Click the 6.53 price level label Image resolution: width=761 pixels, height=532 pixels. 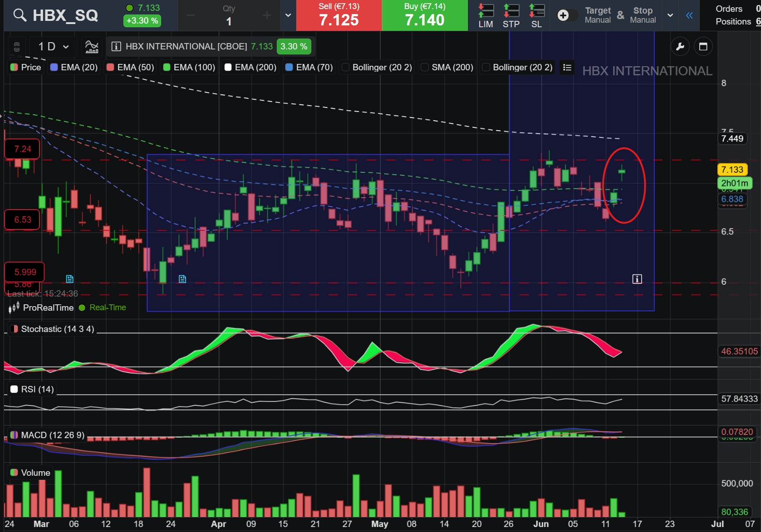pos(22,220)
